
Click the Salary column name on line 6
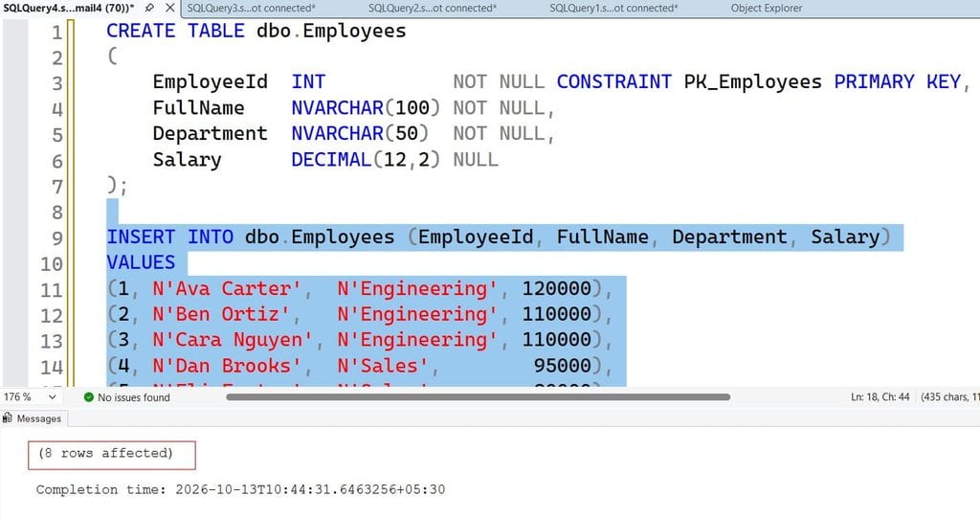187,160
